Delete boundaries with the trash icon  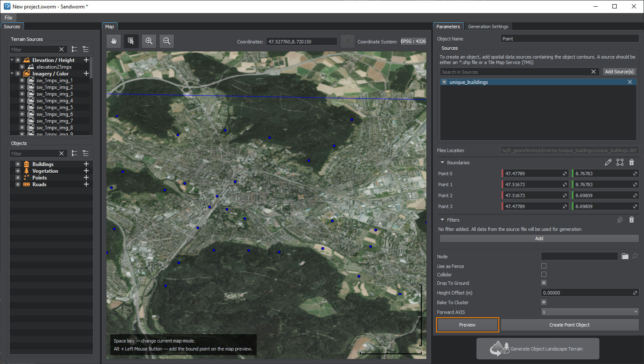631,162
